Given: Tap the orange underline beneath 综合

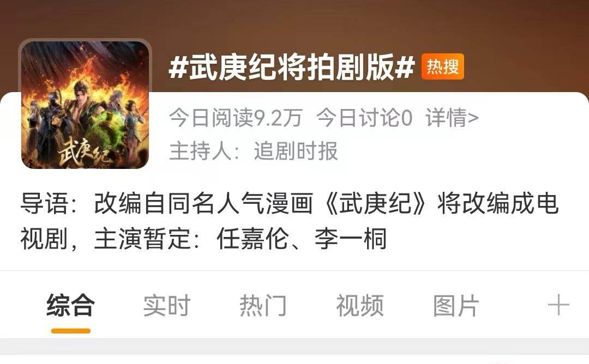Looking at the screenshot, I should point(70,331).
